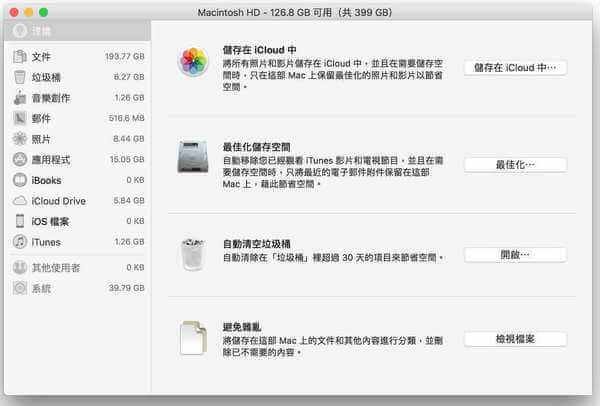Click the 應用程式 applications sidebar icon
Image resolution: width=600 pixels, height=406 pixels.
(x=20, y=160)
